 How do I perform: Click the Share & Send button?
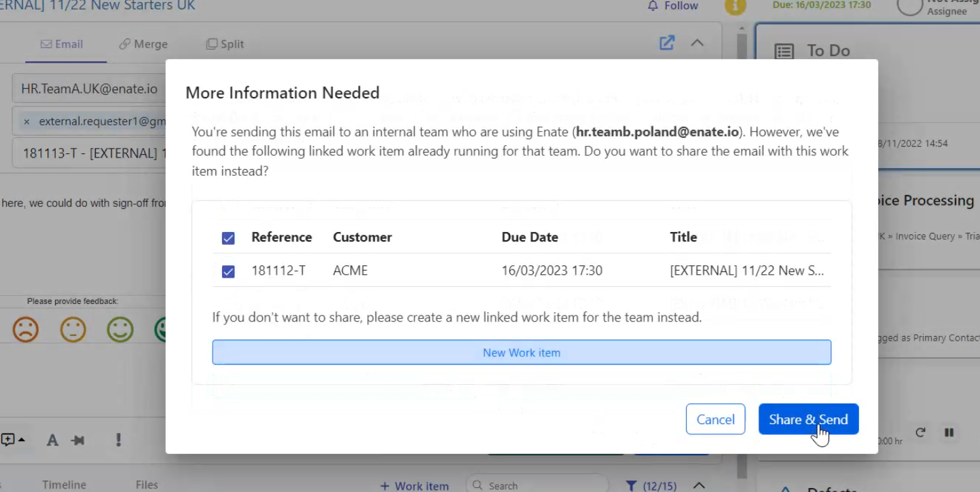tap(808, 419)
